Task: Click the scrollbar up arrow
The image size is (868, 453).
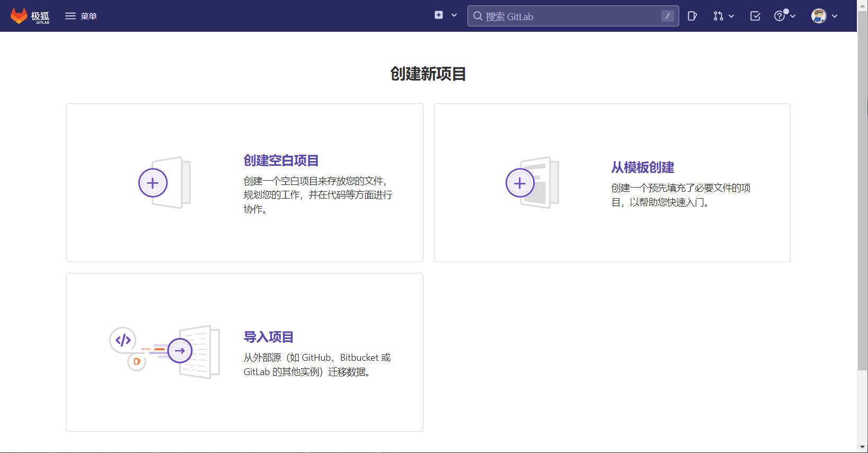Action: point(863,5)
